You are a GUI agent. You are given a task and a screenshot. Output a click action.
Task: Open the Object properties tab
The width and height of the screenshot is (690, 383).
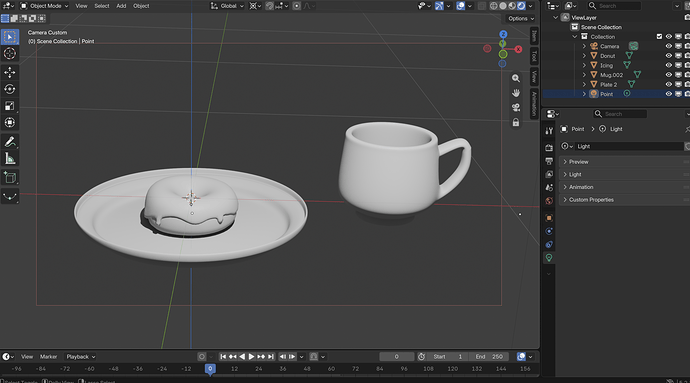click(549, 218)
